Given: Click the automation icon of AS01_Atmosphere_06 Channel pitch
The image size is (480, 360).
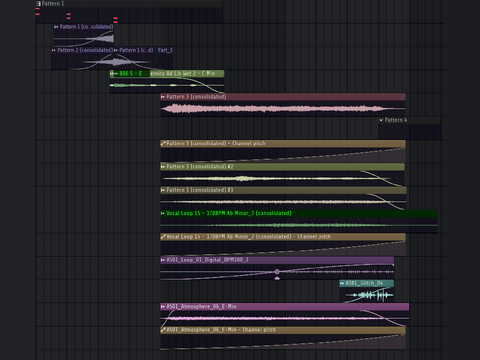Looking at the screenshot, I should pyautogui.click(x=163, y=330).
